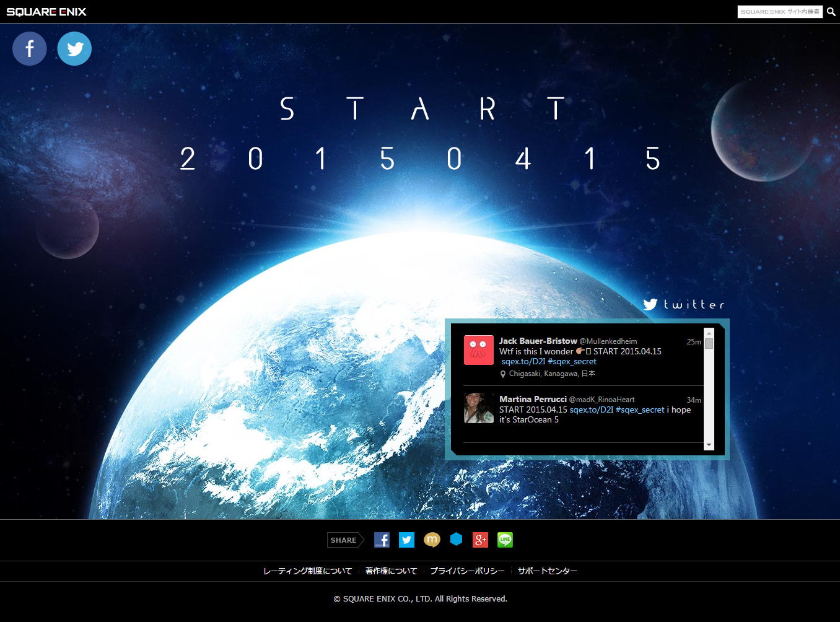Click #sqex_secret hashtag in Martina's tweet
Screen dimensions: 840x622
tap(639, 410)
